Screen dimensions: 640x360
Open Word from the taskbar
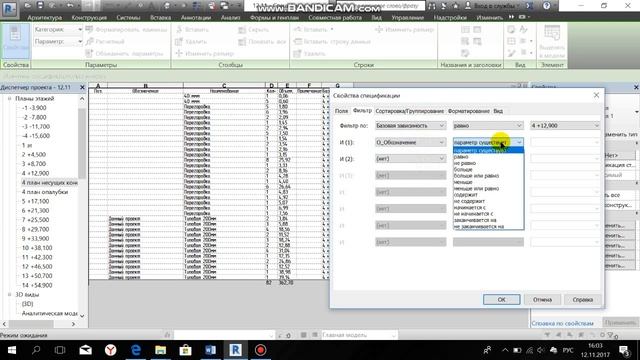211,350
